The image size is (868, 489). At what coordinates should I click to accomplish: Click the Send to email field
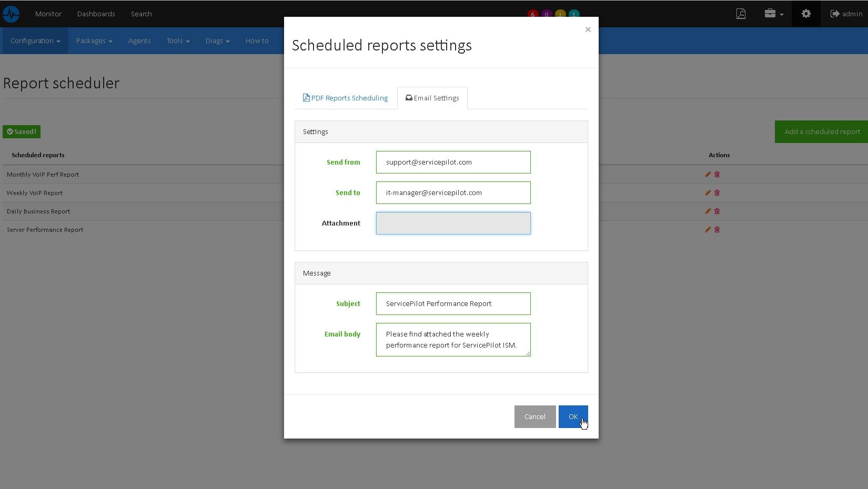click(453, 192)
